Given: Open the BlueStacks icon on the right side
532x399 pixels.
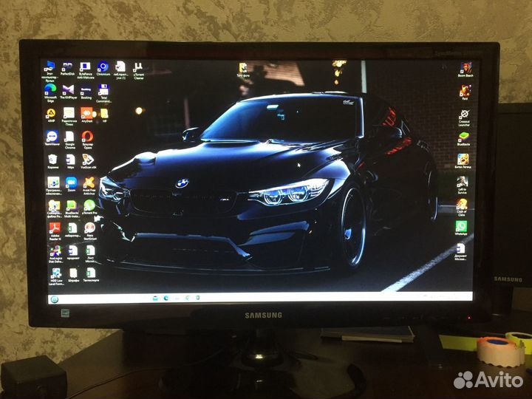Looking at the screenshot, I should [x=463, y=137].
